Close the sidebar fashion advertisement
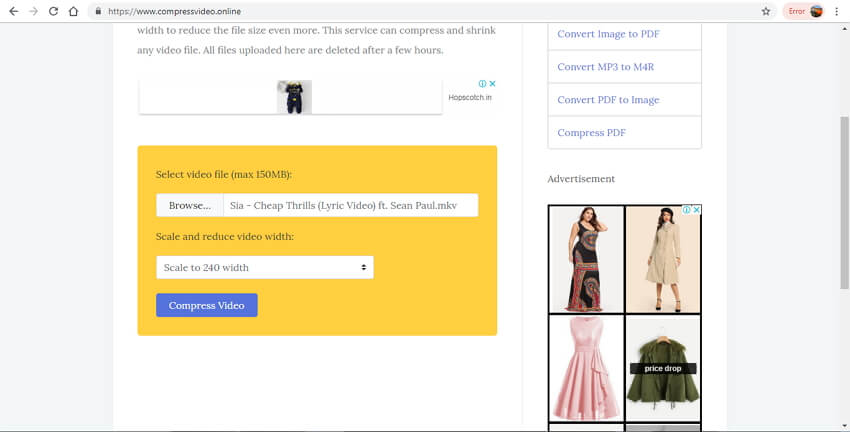The height and width of the screenshot is (432, 850). pyautogui.click(x=697, y=210)
